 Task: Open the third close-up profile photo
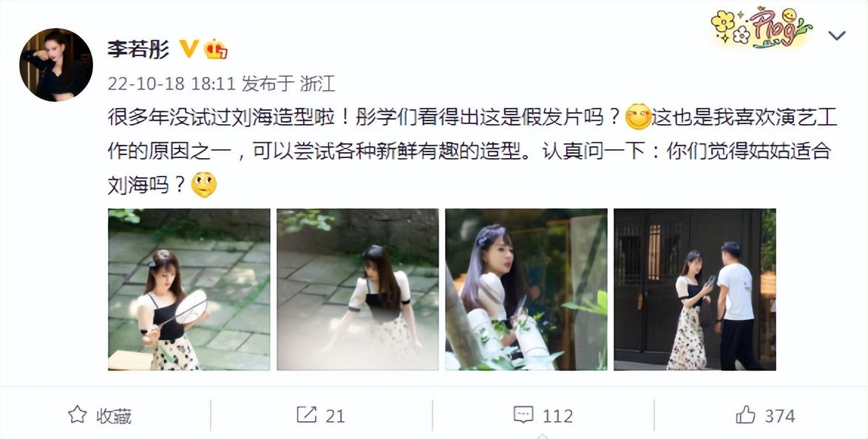[x=526, y=290]
